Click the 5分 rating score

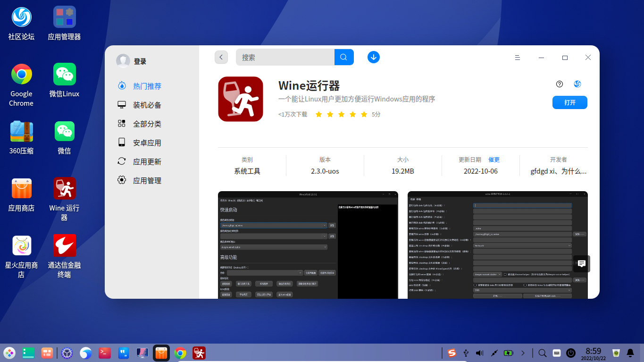tap(376, 114)
